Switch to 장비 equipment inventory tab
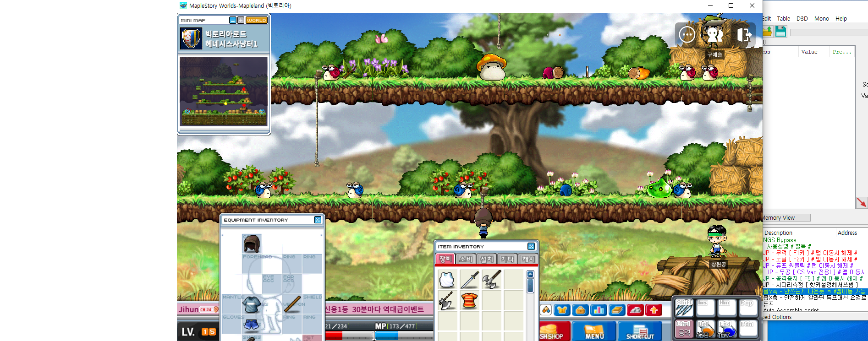The width and height of the screenshot is (868, 341). click(x=445, y=259)
